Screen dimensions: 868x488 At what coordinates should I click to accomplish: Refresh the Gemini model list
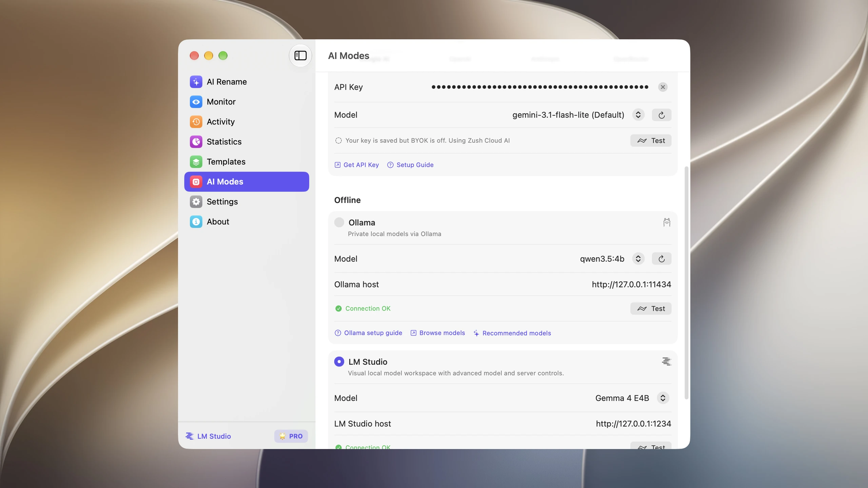(662, 115)
